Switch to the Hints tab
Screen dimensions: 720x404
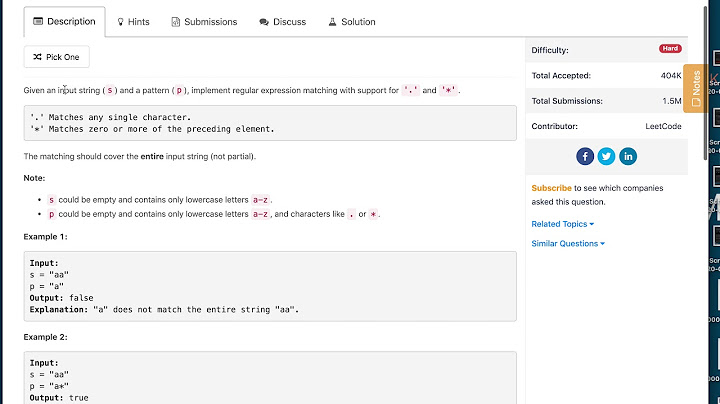coord(133,22)
